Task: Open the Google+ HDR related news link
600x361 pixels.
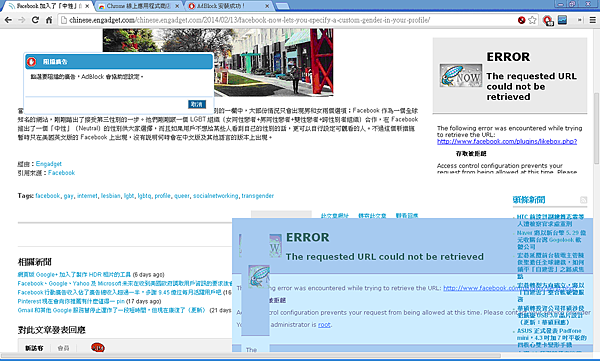Action: [74, 274]
